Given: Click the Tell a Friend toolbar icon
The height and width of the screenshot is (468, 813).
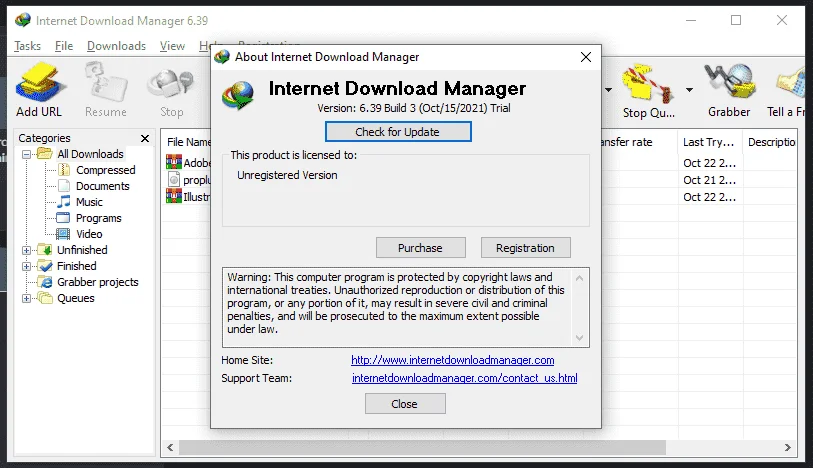Looking at the screenshot, I should [790, 83].
